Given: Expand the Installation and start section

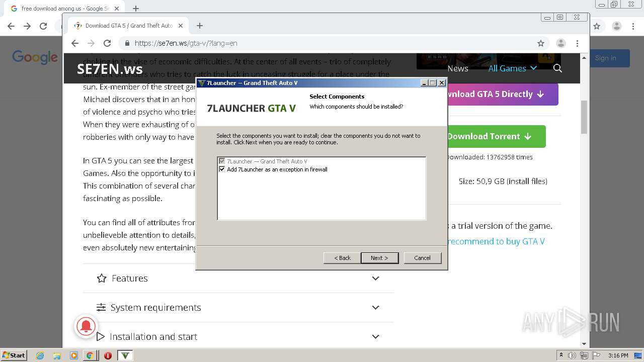Looking at the screenshot, I should 238,336.
